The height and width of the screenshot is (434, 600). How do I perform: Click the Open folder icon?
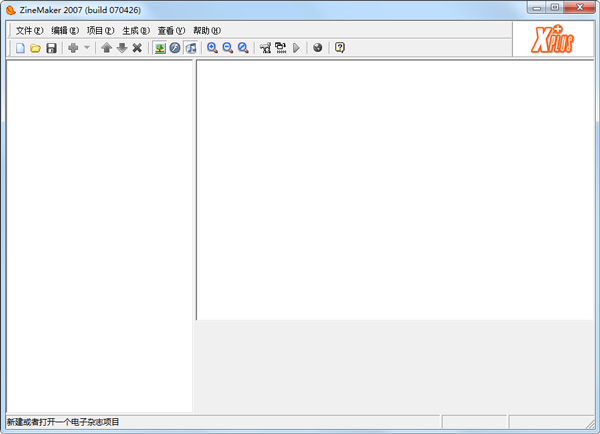point(35,48)
